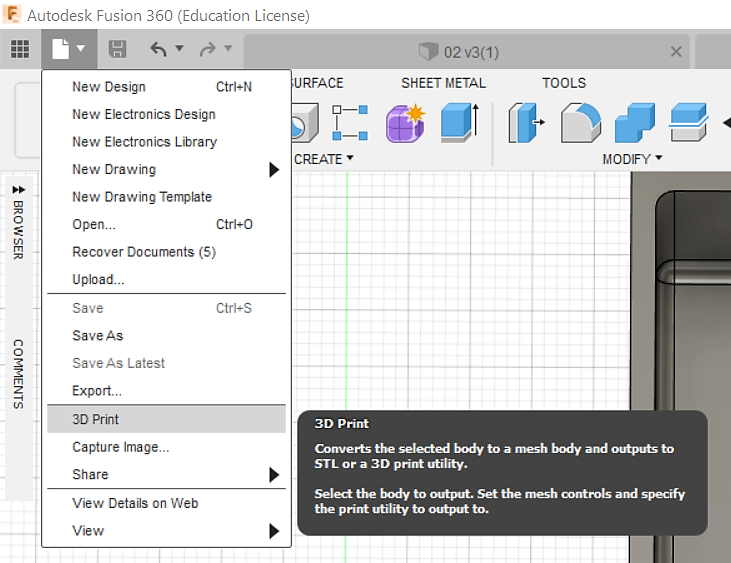Select the Combine tool

[x=634, y=123]
